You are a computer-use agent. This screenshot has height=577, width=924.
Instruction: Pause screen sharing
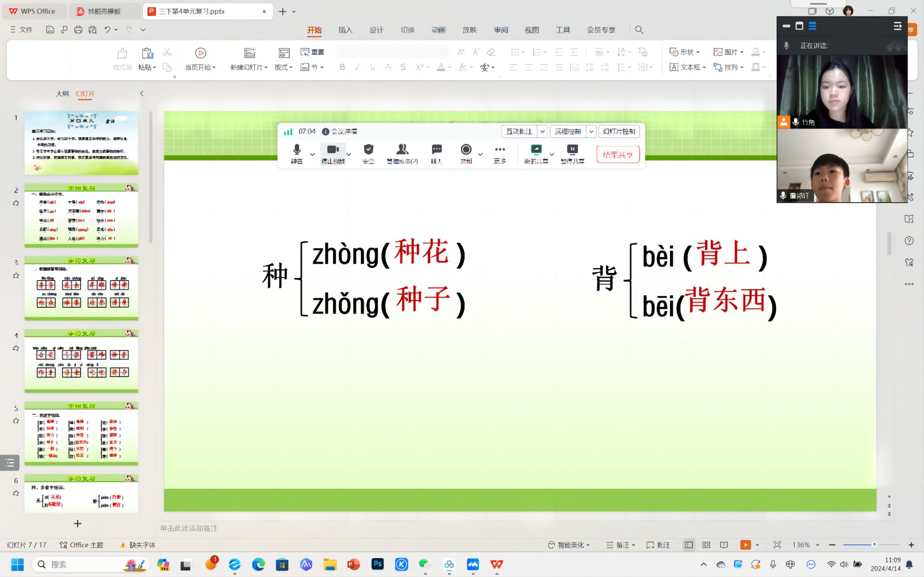point(572,153)
